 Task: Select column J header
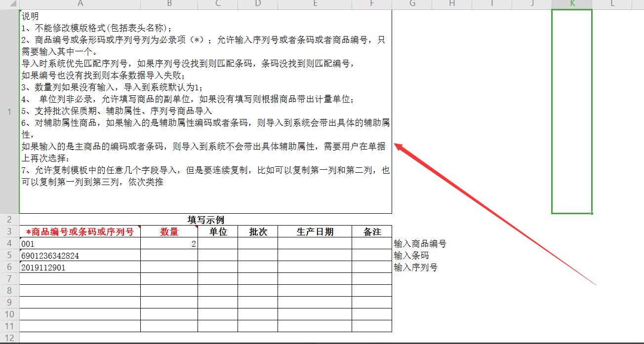pos(532,4)
